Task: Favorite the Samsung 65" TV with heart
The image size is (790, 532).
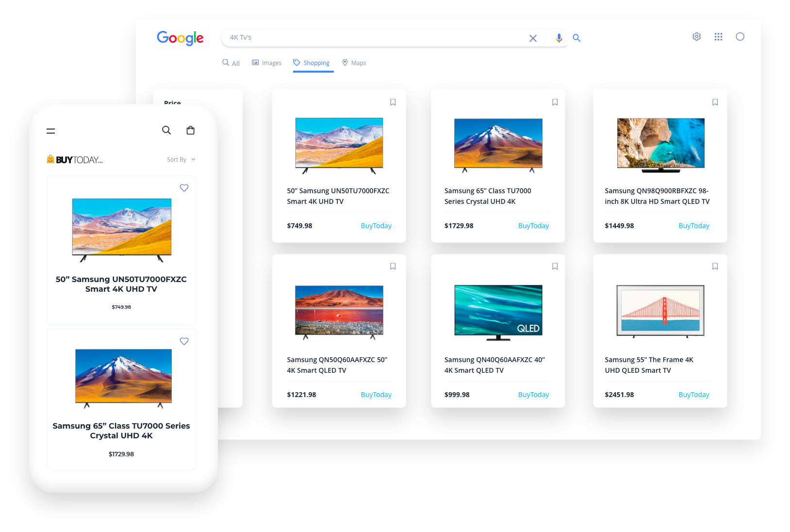Action: (184, 341)
